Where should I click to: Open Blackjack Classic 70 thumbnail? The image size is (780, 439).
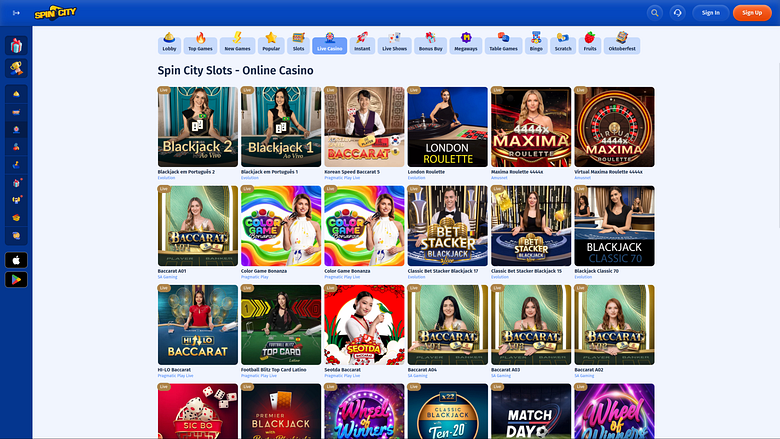614,226
